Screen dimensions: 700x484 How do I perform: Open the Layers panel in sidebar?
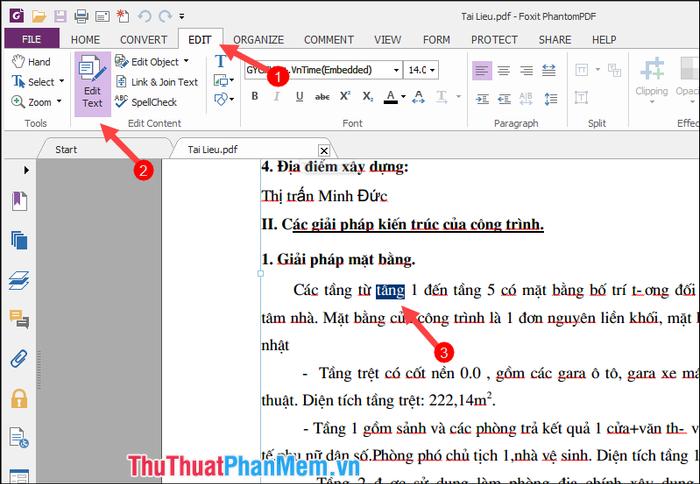coord(19,280)
